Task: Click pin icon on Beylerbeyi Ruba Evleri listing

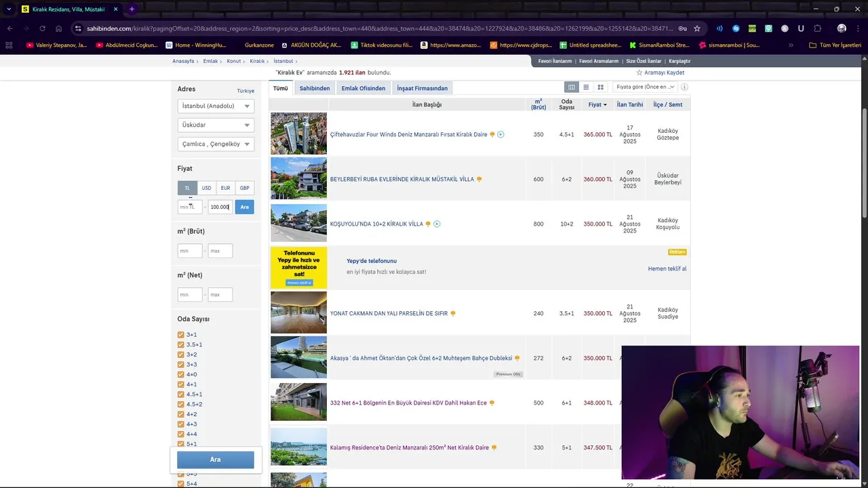Action: (x=479, y=179)
